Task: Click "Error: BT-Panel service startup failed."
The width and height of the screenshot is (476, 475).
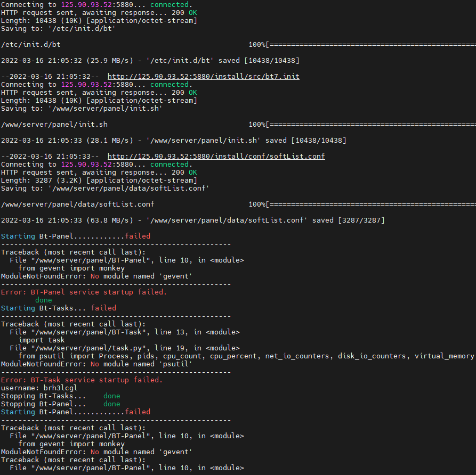Action: tap(84, 292)
